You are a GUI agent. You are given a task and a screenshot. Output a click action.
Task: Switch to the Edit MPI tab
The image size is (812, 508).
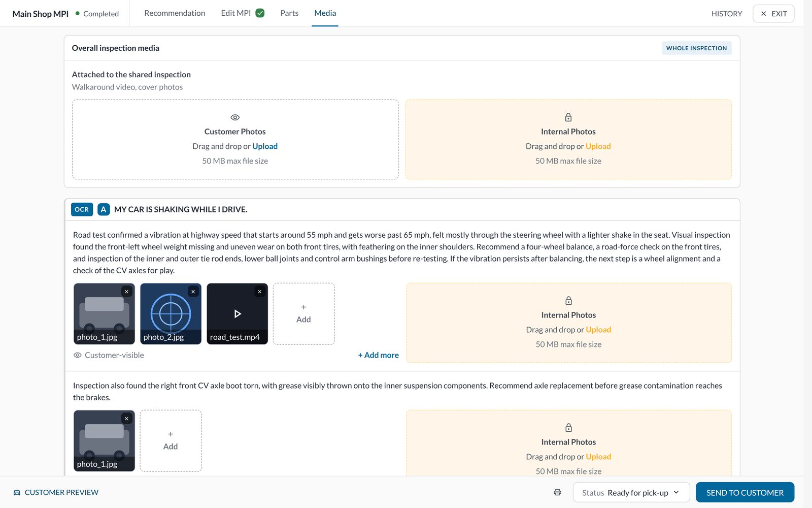tap(236, 13)
